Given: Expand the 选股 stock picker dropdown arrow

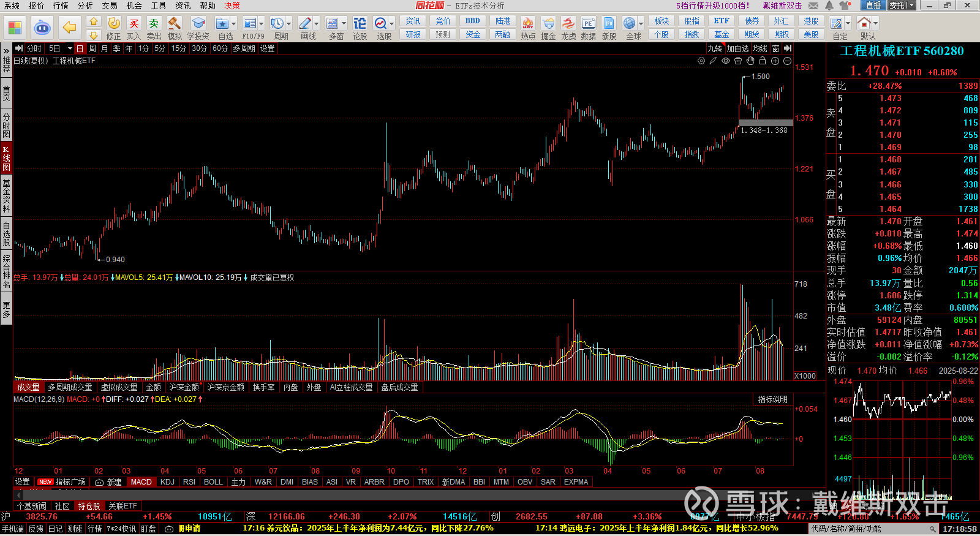Looking at the screenshot, I should coord(392,24).
